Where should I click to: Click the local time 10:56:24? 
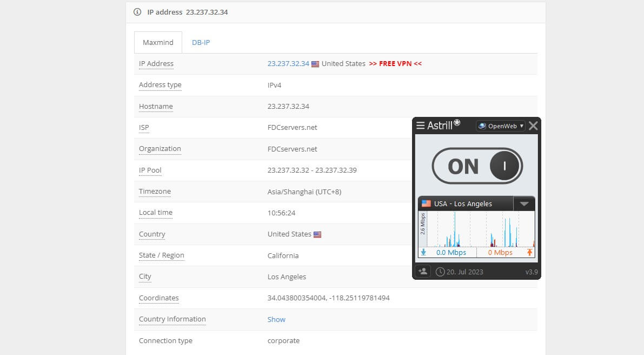[281, 213]
